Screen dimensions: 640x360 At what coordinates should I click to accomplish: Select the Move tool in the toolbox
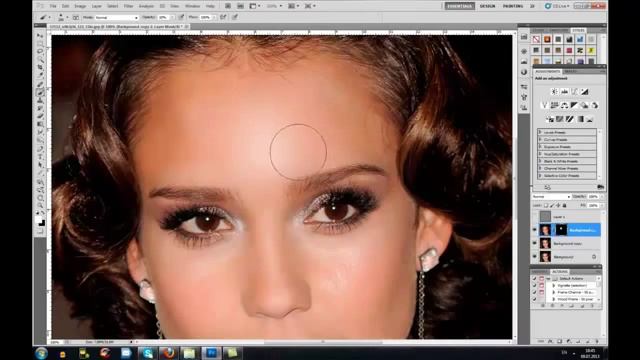40,36
